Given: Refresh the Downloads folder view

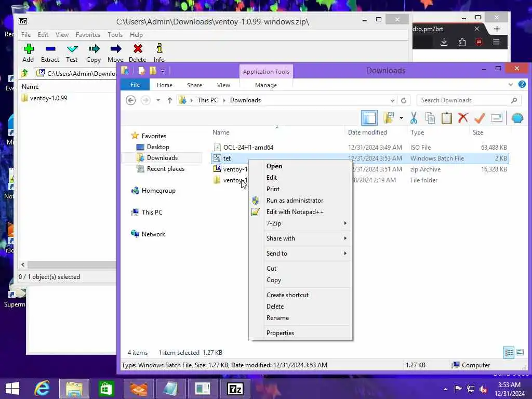Looking at the screenshot, I should pos(403,100).
